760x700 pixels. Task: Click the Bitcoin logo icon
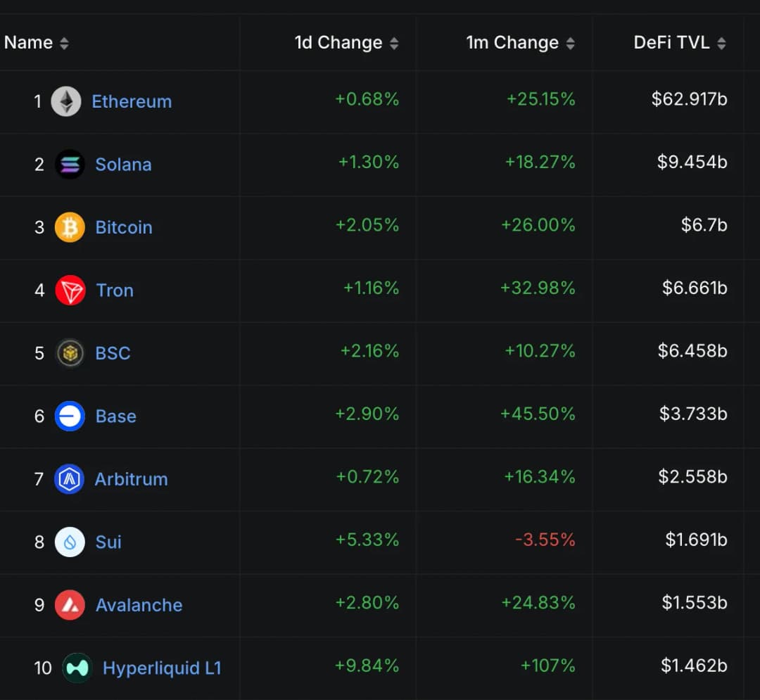coord(70,227)
